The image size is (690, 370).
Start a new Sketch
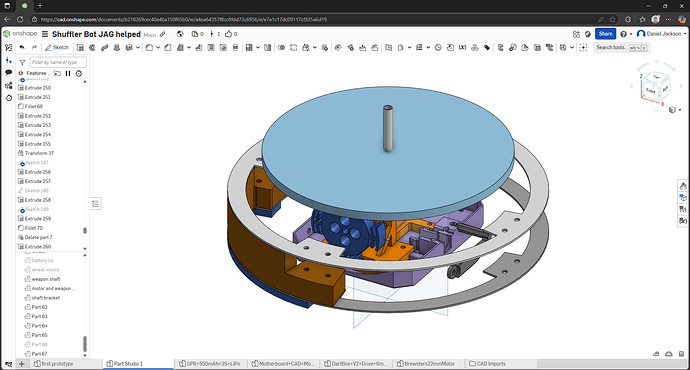(57, 48)
